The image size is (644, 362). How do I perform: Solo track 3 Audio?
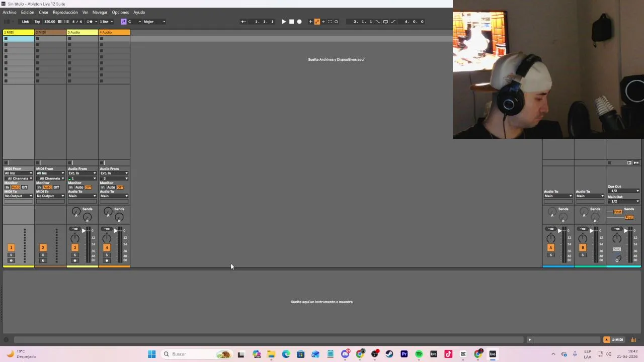[74, 255]
